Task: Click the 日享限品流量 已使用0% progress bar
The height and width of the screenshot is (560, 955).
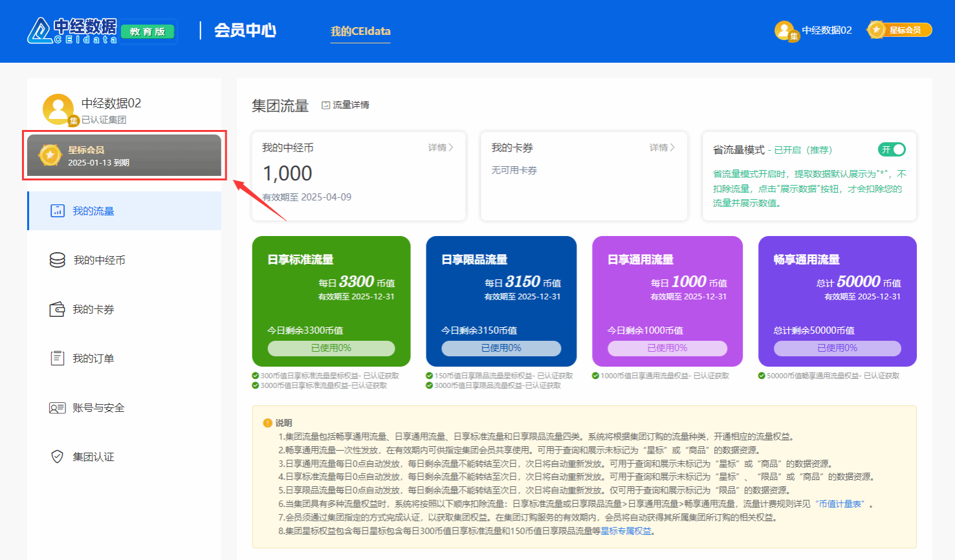Action: 501,348
